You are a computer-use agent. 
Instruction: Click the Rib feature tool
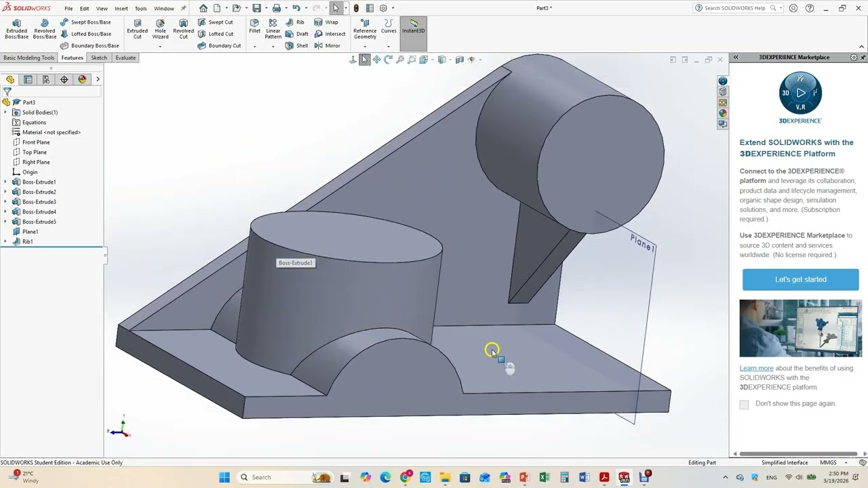tap(295, 22)
